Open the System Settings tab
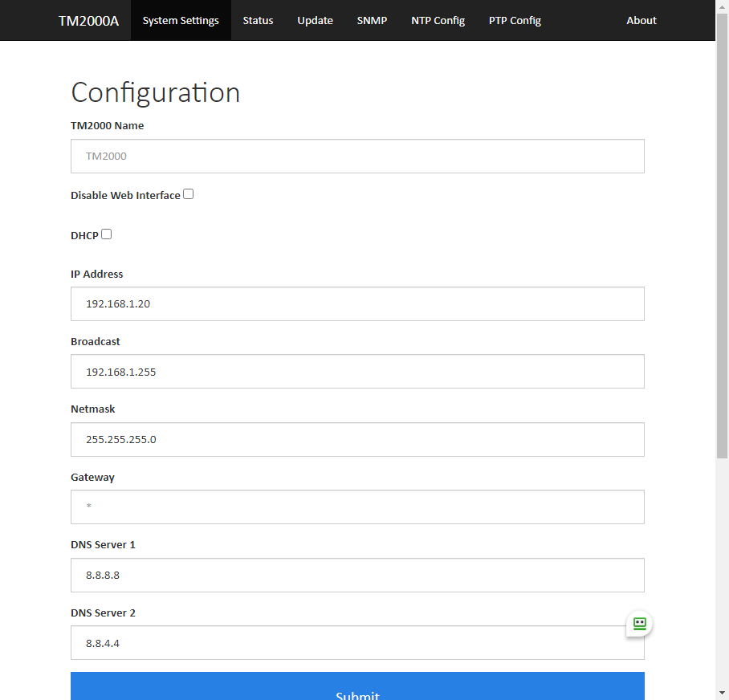 pyautogui.click(x=181, y=20)
